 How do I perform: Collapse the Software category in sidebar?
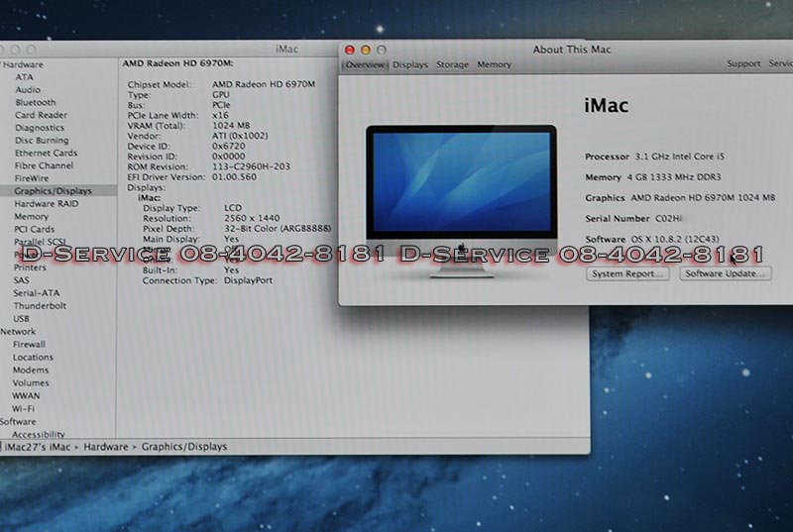(x=19, y=421)
